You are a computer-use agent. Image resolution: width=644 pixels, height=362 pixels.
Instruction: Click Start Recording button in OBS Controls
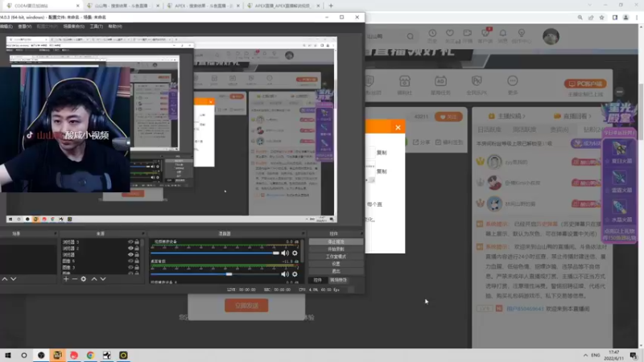[336, 249]
